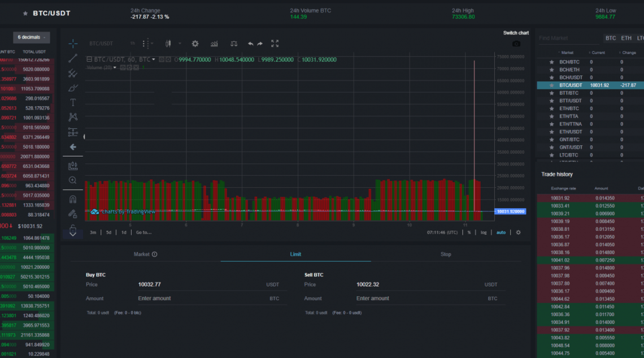Toggle favorite star for ETH/BTC market
This screenshot has width=644, height=358.
[551, 109]
